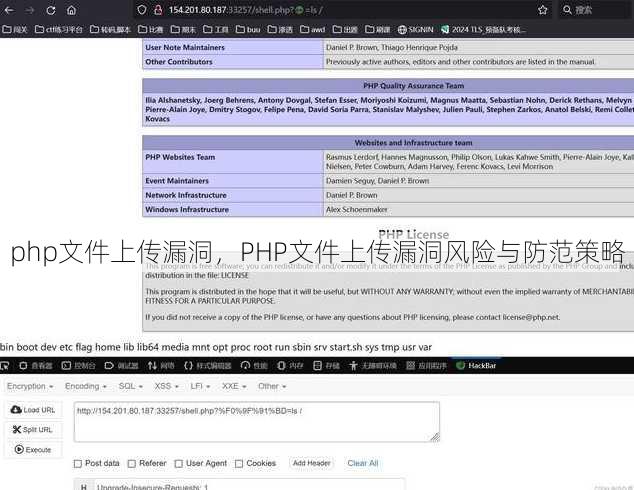
Task: Open the XXE dropdown menu
Action: pyautogui.click(x=234, y=387)
